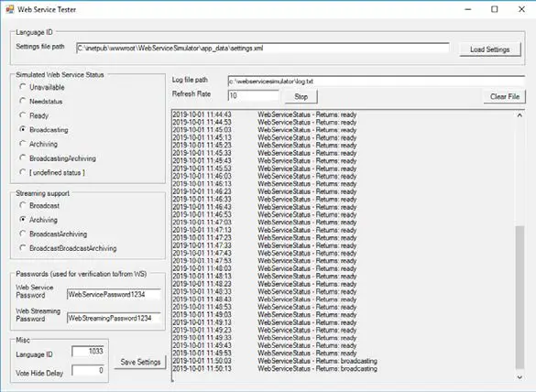Click the Clear File button
The width and height of the screenshot is (536, 392).
(x=505, y=96)
